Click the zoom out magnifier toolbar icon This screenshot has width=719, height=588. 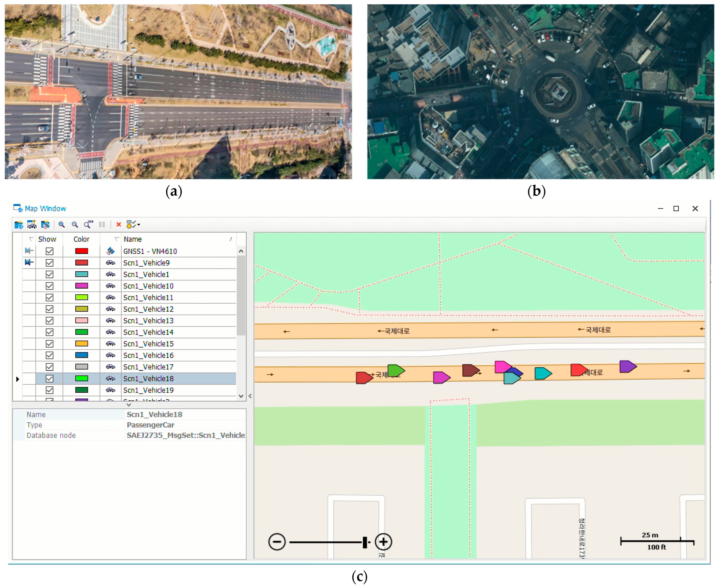click(x=75, y=225)
